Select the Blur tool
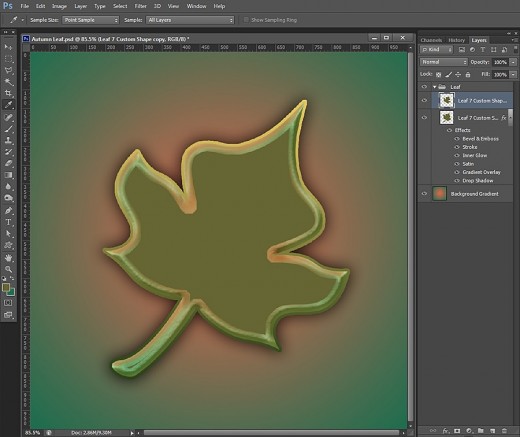 click(8, 187)
